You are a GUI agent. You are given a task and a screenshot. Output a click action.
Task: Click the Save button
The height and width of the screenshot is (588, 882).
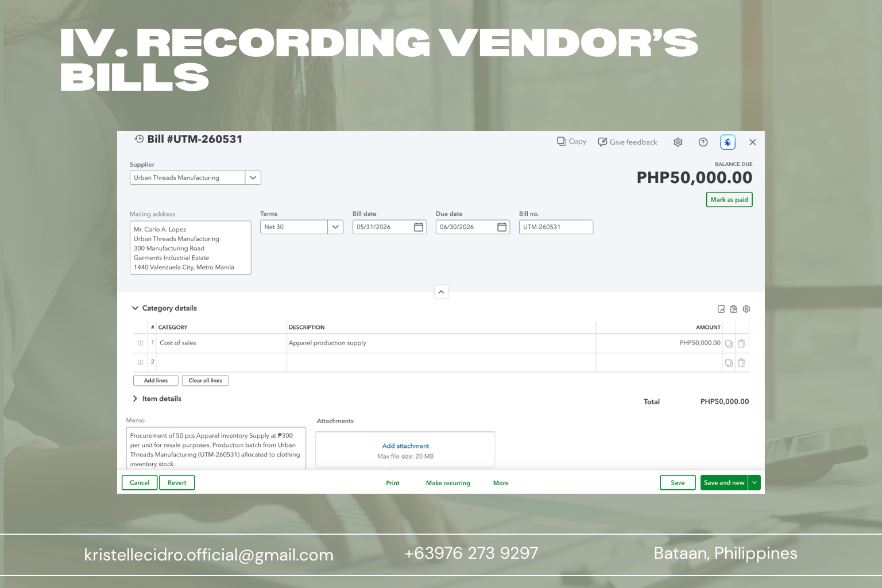(x=678, y=483)
